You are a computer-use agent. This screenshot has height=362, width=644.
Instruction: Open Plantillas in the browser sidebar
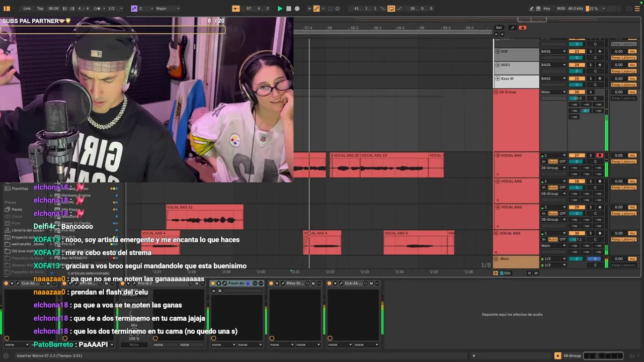pos(20,189)
